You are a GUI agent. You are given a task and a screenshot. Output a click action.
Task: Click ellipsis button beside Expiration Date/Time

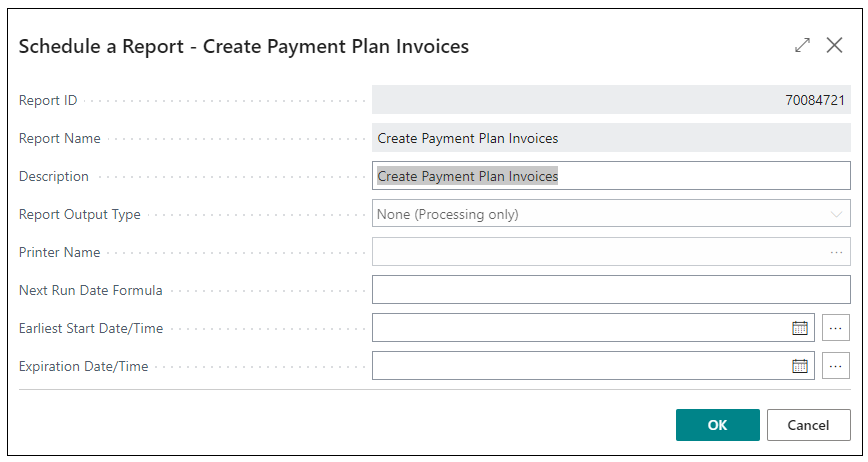[x=835, y=366]
